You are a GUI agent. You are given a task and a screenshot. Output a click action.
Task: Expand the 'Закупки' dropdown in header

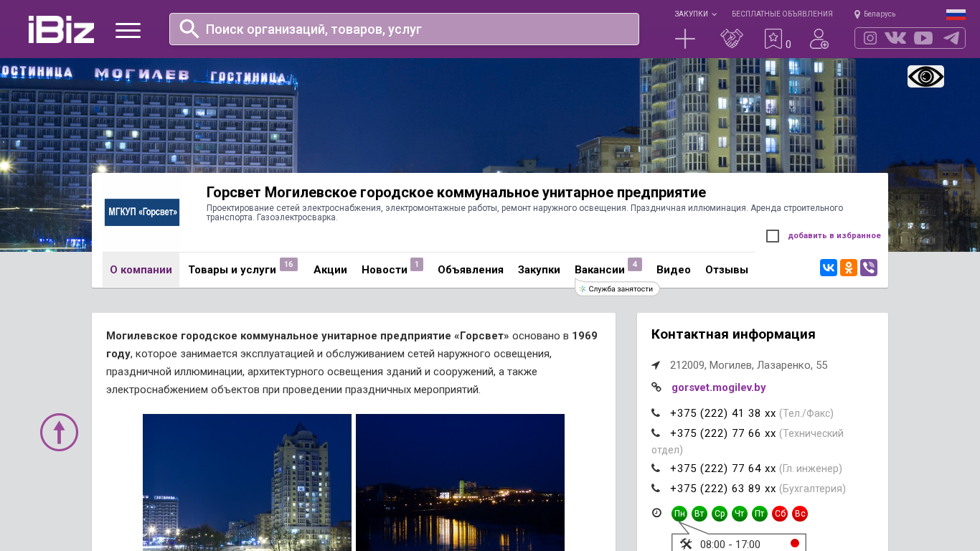tap(694, 14)
